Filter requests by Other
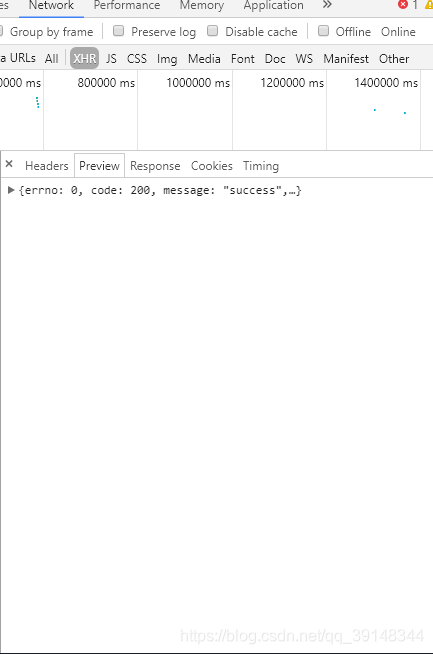433x654 pixels. [394, 59]
